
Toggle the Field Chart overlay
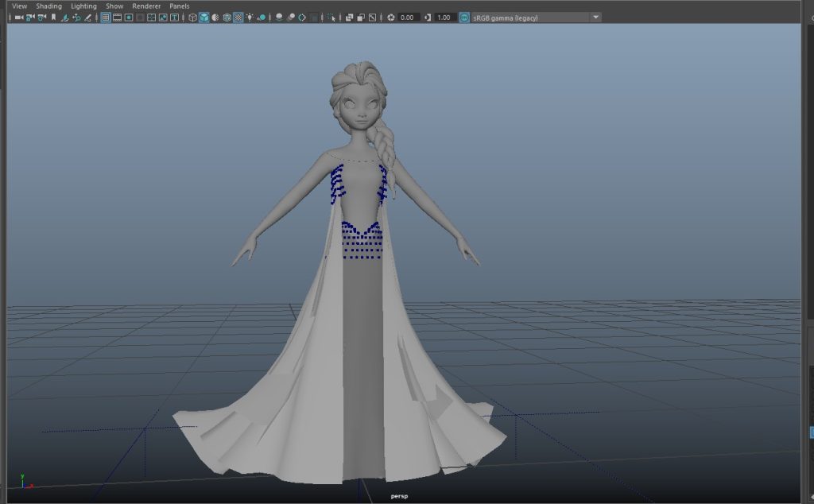[x=152, y=17]
